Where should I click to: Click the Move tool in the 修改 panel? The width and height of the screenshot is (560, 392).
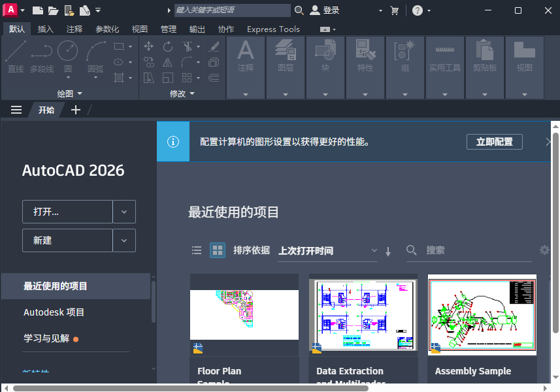click(149, 47)
